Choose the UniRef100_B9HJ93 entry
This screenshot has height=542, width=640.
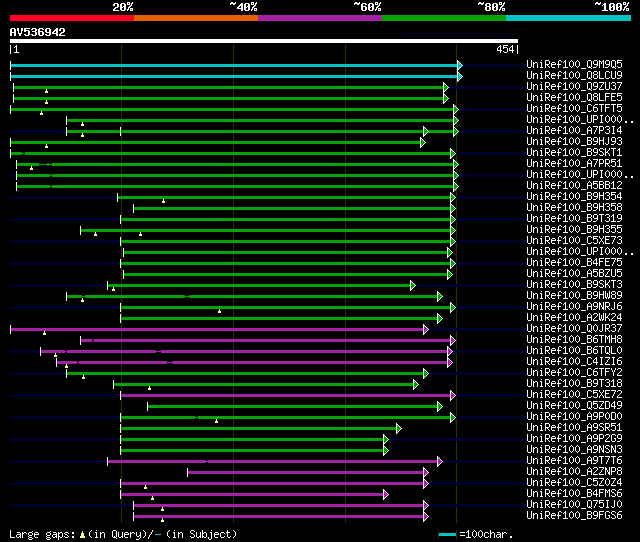(574, 141)
